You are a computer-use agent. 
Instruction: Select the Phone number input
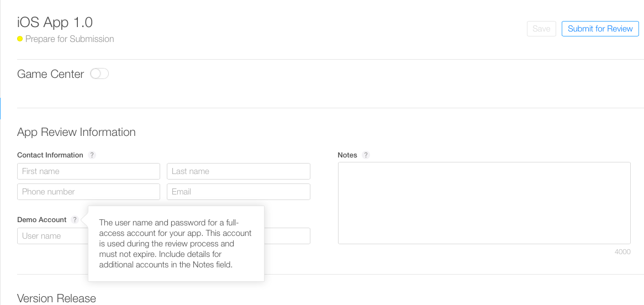coord(88,192)
